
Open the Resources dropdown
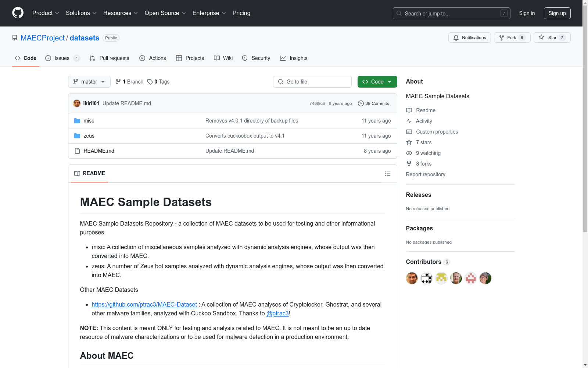(x=121, y=13)
